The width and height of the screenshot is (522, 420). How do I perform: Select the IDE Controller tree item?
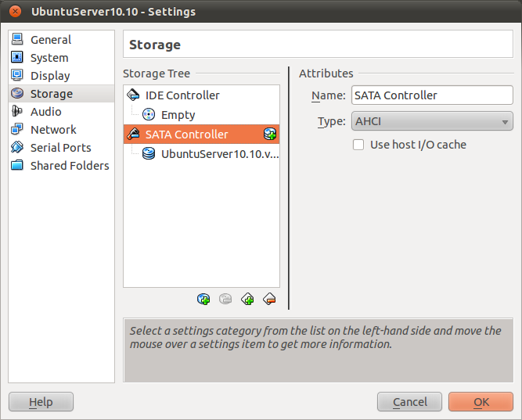182,95
